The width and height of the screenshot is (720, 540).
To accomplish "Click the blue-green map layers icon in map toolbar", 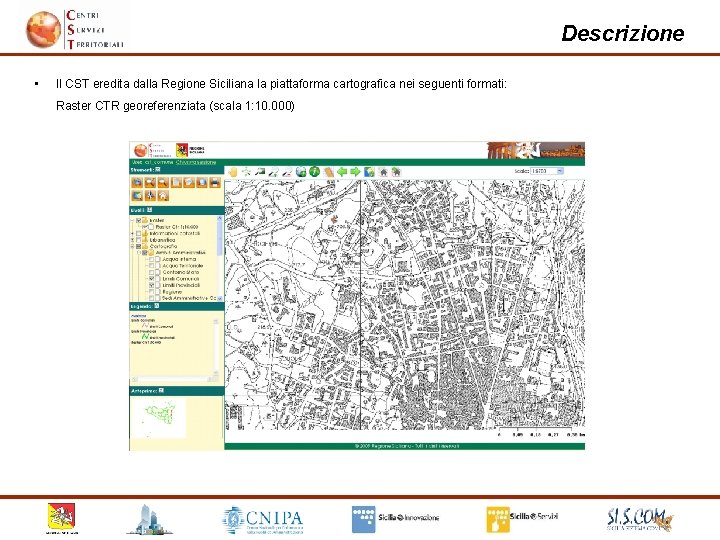I will click(369, 172).
